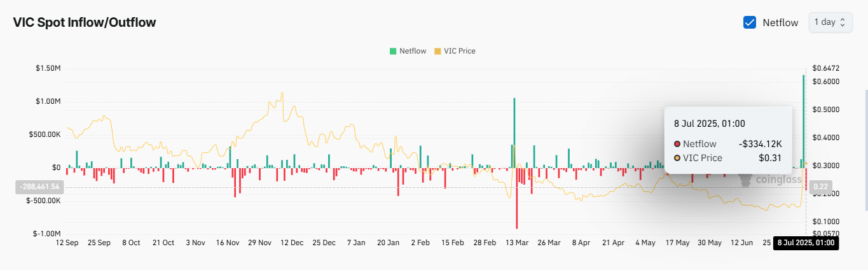Click the 21 Oct x-axis date label

[x=163, y=243]
